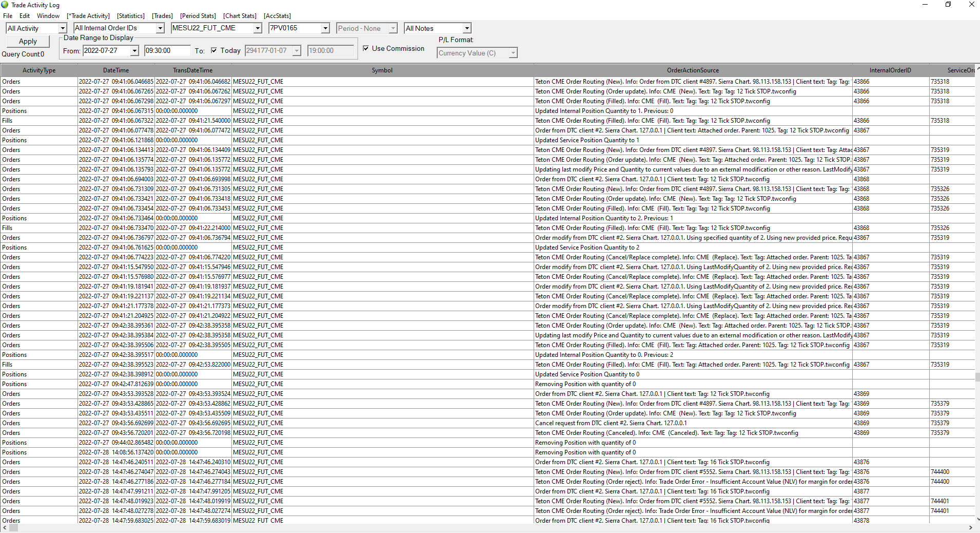The height and width of the screenshot is (533, 980).
Task: Open the From date 2022-07-27 picker
Action: (134, 50)
